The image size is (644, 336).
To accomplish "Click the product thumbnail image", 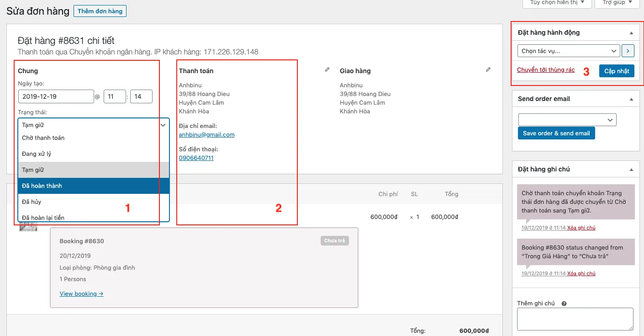I will point(28,228).
